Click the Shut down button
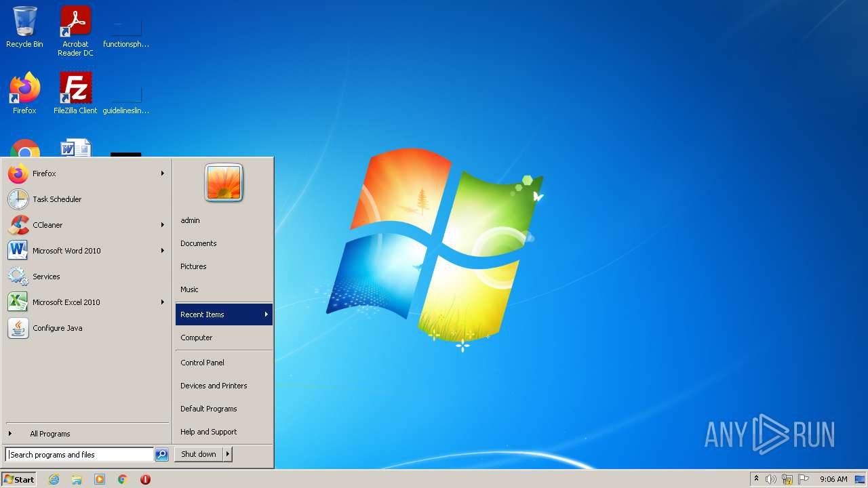This screenshot has width=868, height=488. click(199, 454)
